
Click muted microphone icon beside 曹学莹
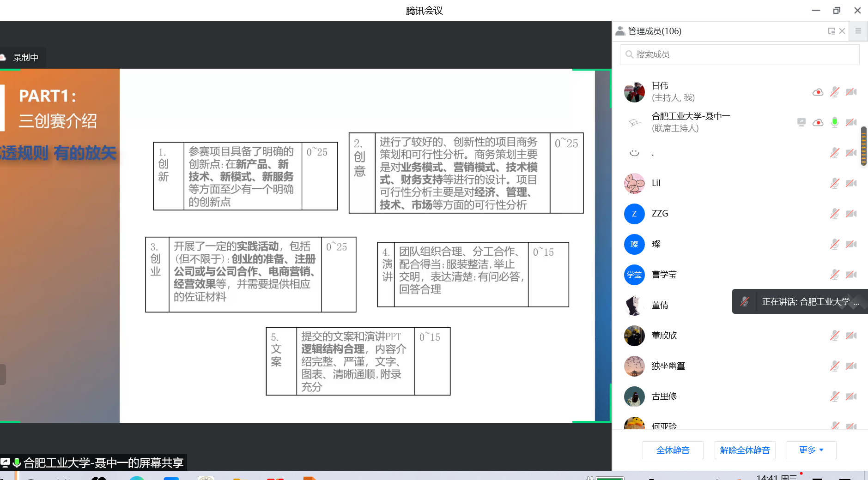(834, 275)
